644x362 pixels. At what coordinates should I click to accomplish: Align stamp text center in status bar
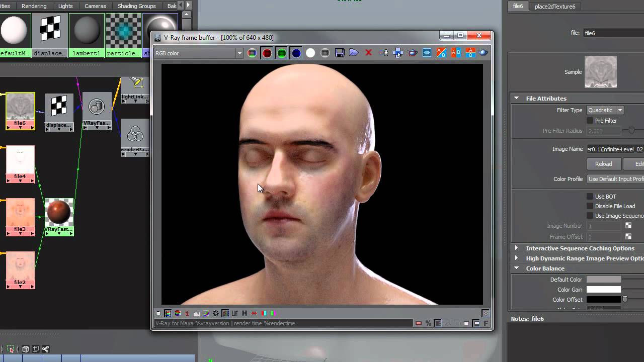click(447, 323)
